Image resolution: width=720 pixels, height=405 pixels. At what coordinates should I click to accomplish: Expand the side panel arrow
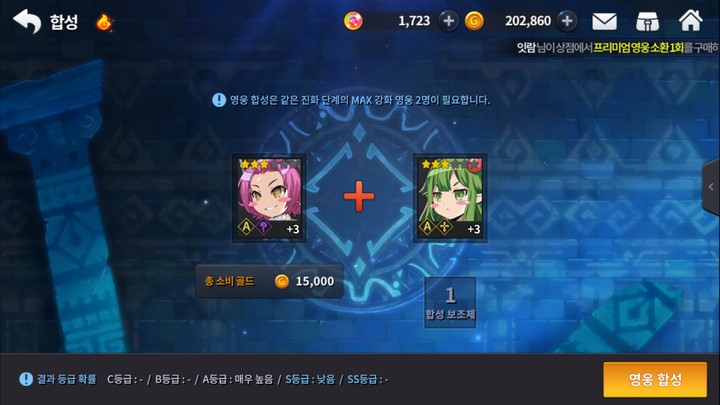point(711,187)
